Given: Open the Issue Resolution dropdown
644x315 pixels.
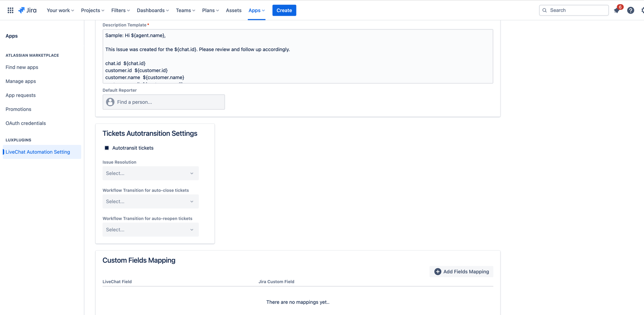Looking at the screenshot, I should point(150,173).
